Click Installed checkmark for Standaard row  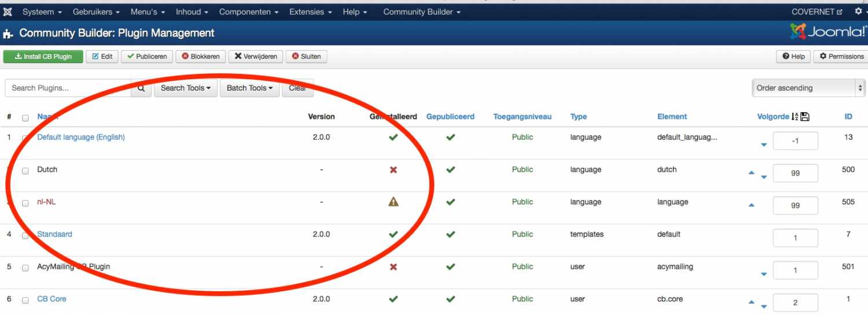tap(393, 234)
